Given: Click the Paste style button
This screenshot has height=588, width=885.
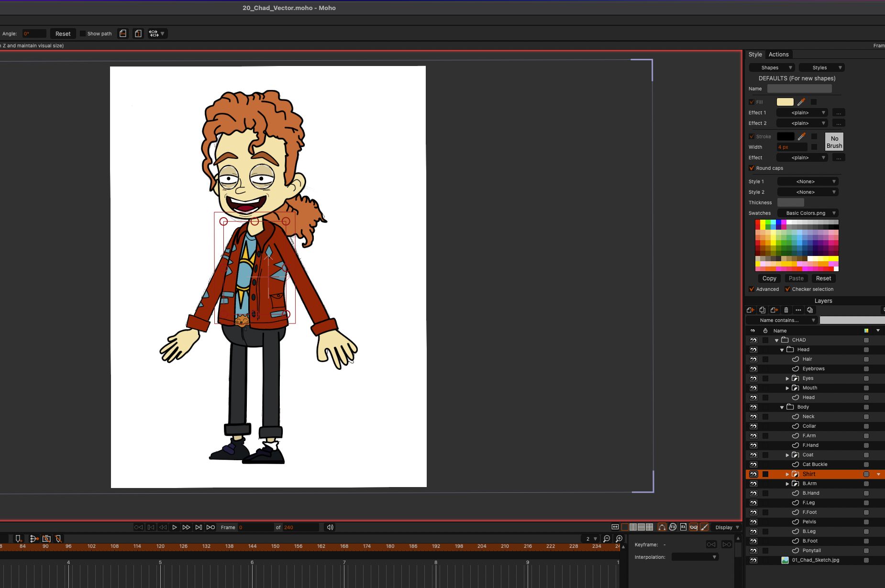Looking at the screenshot, I should [x=796, y=278].
